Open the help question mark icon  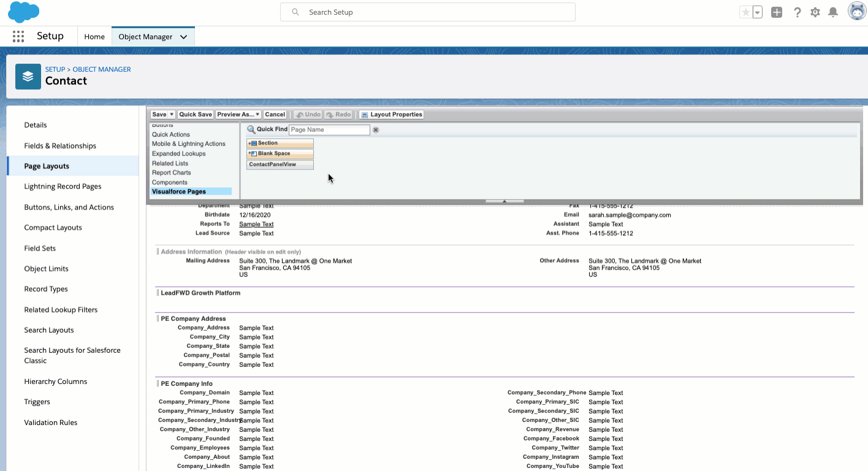point(797,12)
